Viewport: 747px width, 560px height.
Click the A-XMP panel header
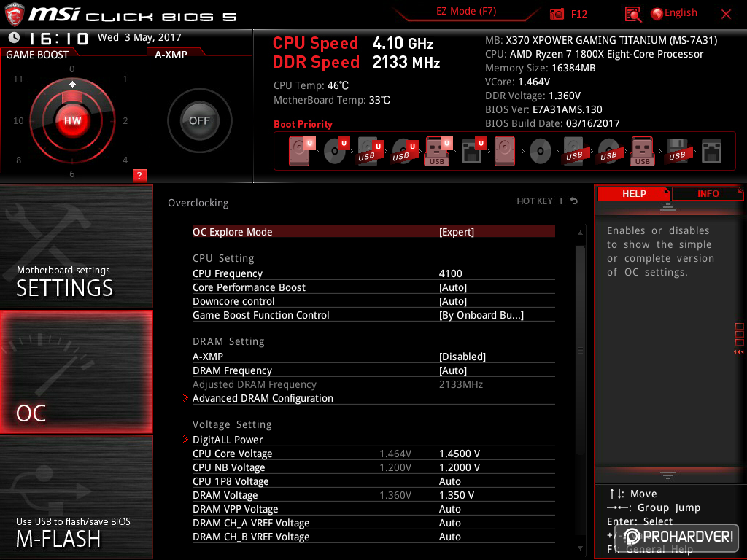171,55
